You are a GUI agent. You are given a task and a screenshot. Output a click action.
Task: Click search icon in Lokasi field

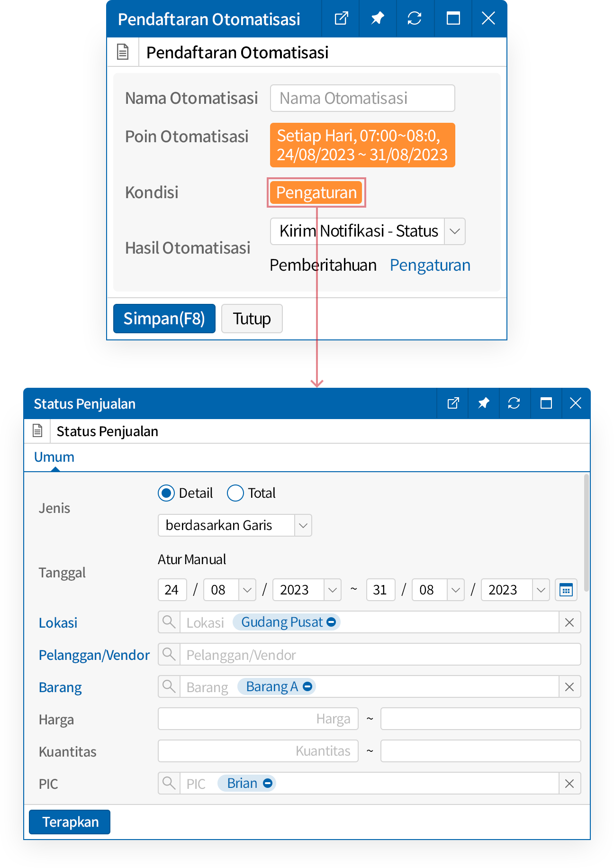(169, 622)
